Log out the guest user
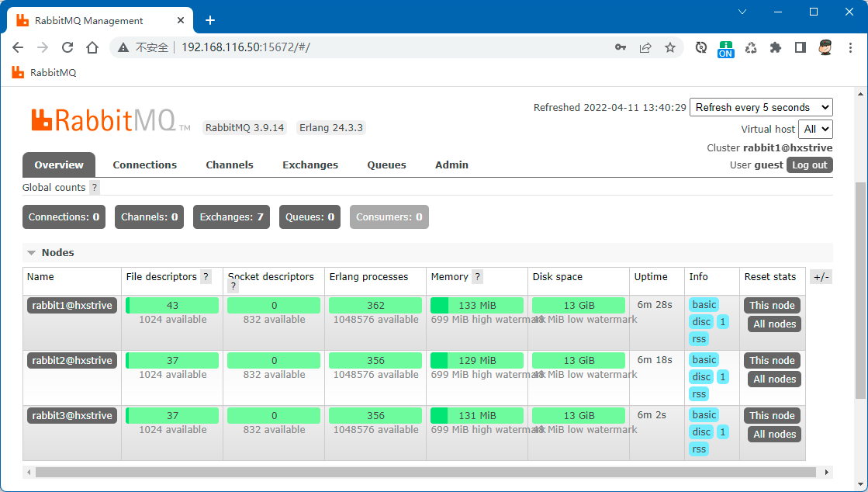This screenshot has width=868, height=492. [809, 165]
